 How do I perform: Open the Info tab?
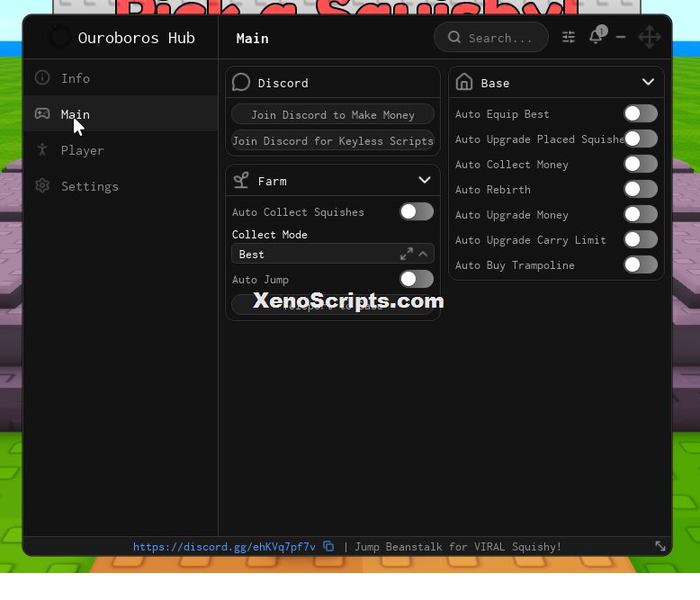point(121,77)
